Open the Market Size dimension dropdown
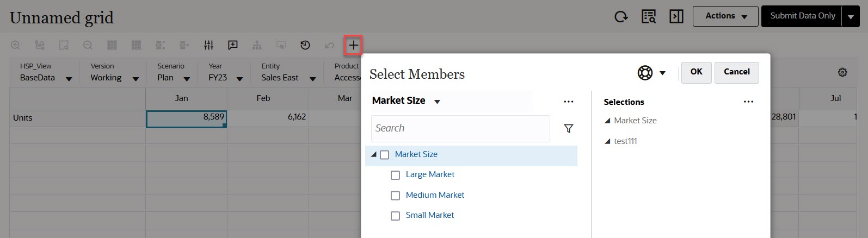Viewport: 868px width, 238px height. coord(437,102)
